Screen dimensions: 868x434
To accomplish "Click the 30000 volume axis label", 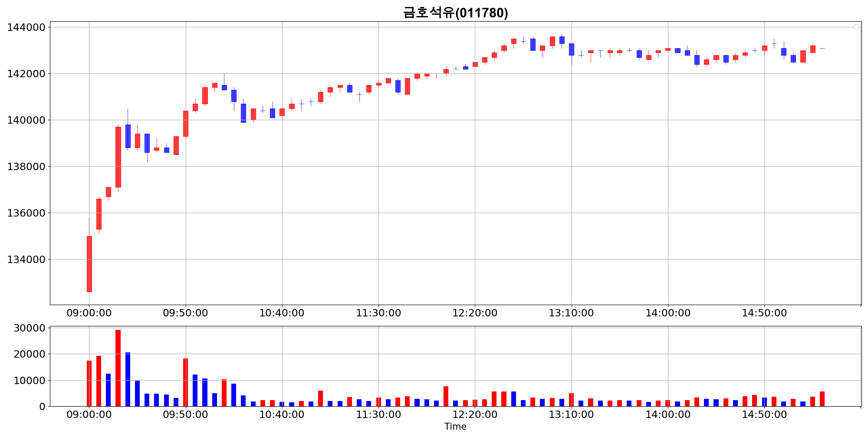I will pyautogui.click(x=30, y=328).
